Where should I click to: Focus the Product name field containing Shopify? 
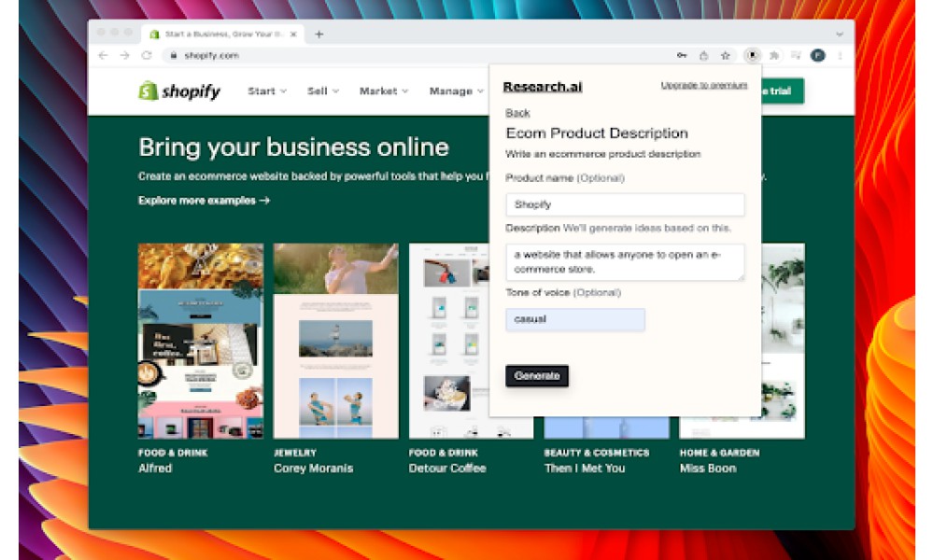pyautogui.click(x=625, y=204)
